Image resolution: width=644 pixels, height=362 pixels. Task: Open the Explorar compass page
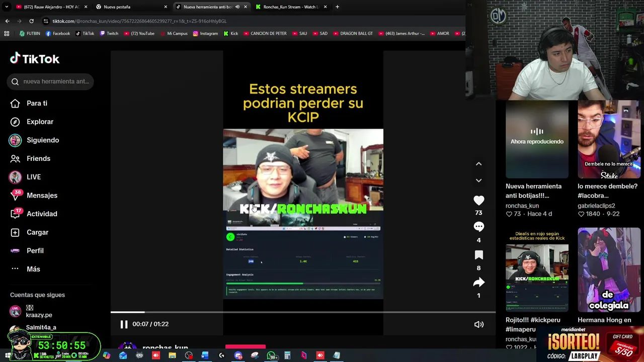click(31, 122)
